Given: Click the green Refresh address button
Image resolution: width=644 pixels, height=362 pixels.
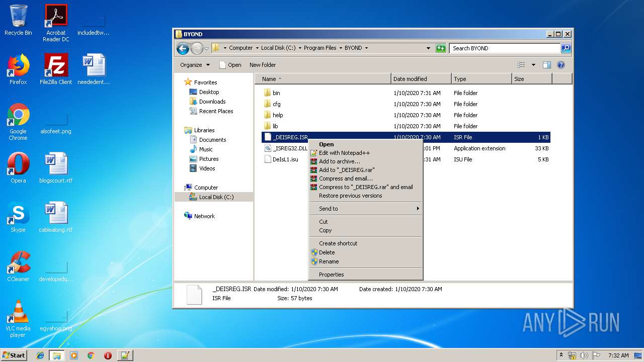Looking at the screenshot, I should coord(441,48).
